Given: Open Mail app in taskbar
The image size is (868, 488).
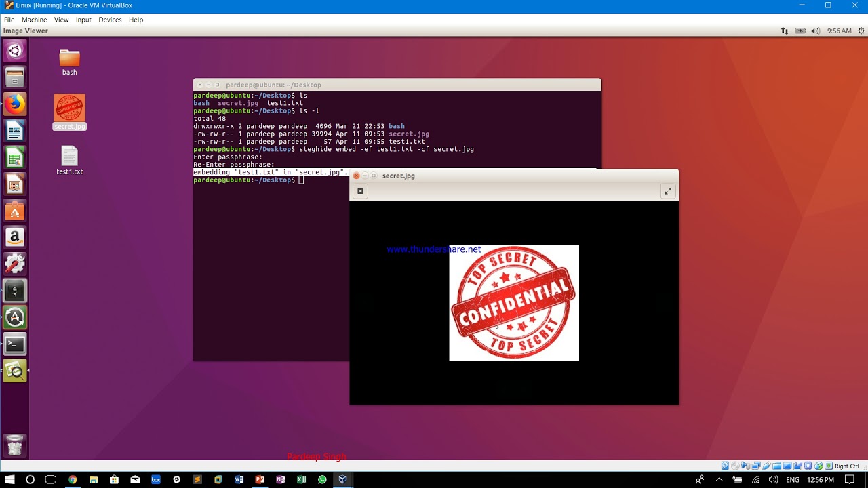Looking at the screenshot, I should click(x=135, y=479).
